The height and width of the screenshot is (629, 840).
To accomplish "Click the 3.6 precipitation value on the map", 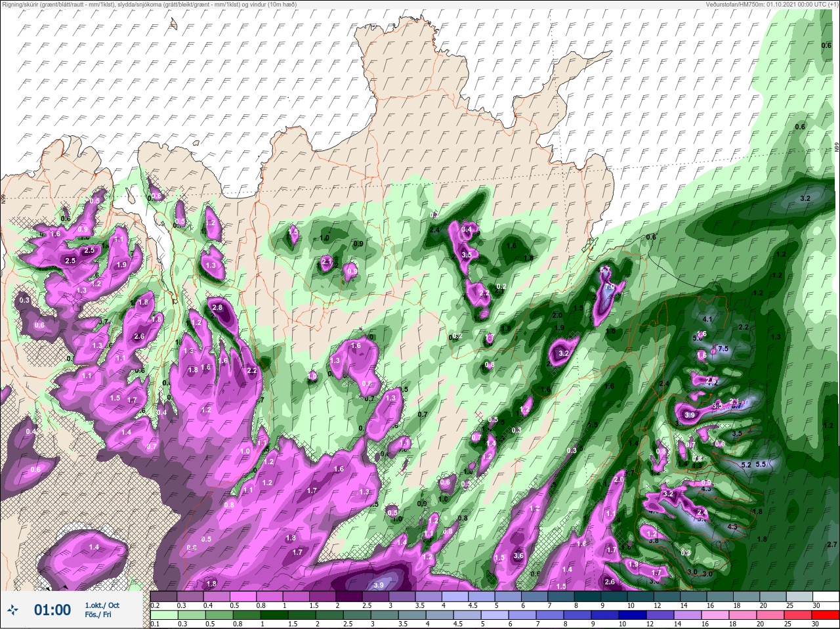I will [x=518, y=556].
